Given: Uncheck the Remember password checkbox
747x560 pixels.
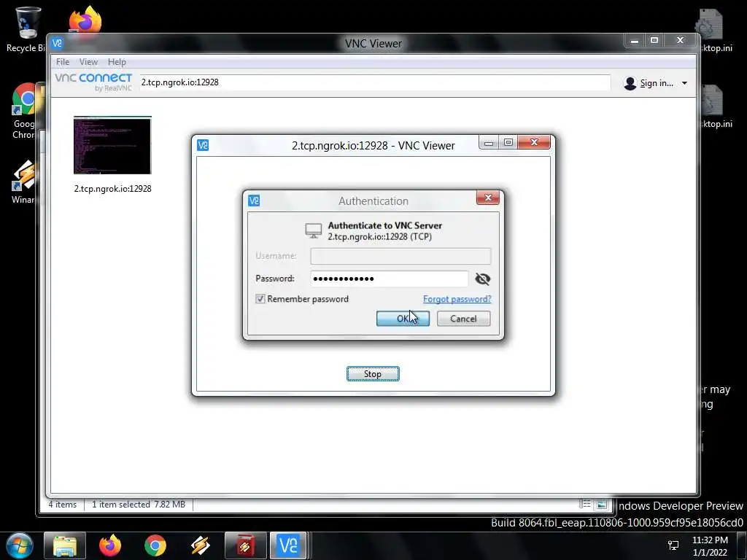Looking at the screenshot, I should coord(260,298).
